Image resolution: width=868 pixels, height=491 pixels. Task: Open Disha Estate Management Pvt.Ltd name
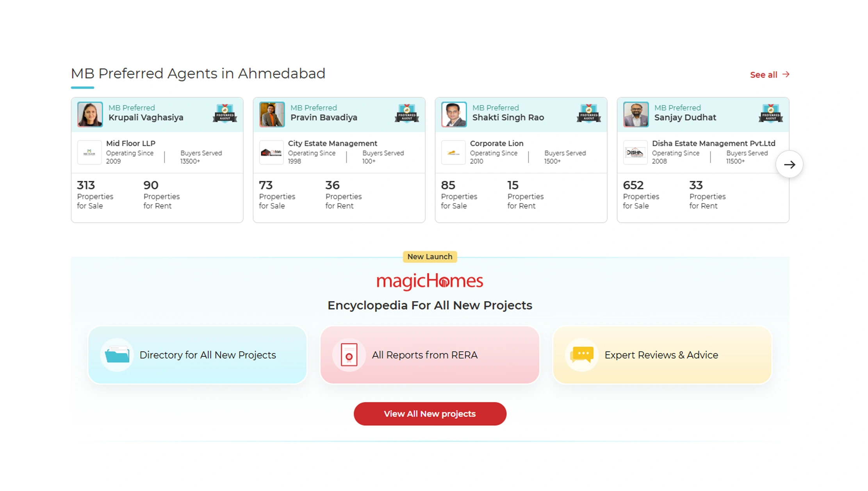[713, 143]
